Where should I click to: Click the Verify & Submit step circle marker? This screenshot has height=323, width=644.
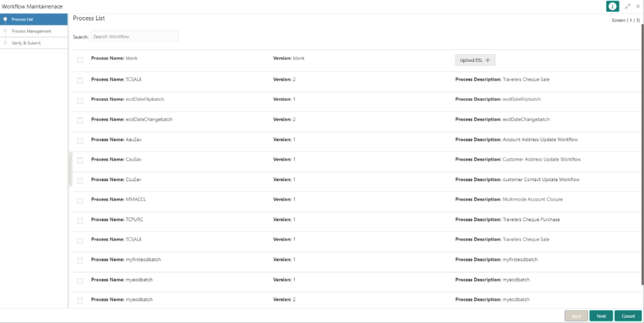[5, 43]
